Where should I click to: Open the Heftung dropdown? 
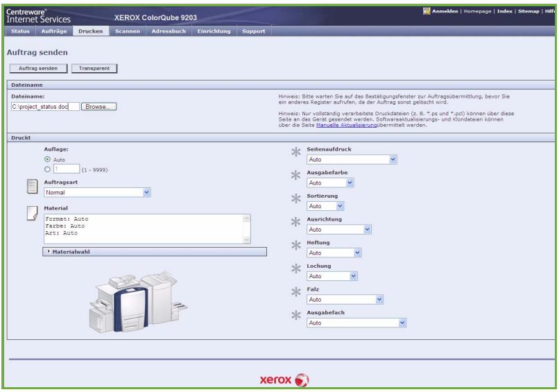[x=334, y=253]
